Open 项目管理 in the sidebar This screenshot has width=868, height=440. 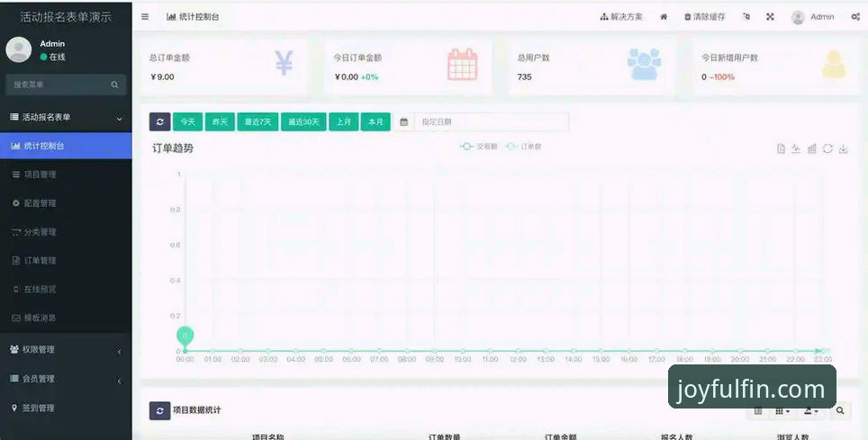pos(66,175)
